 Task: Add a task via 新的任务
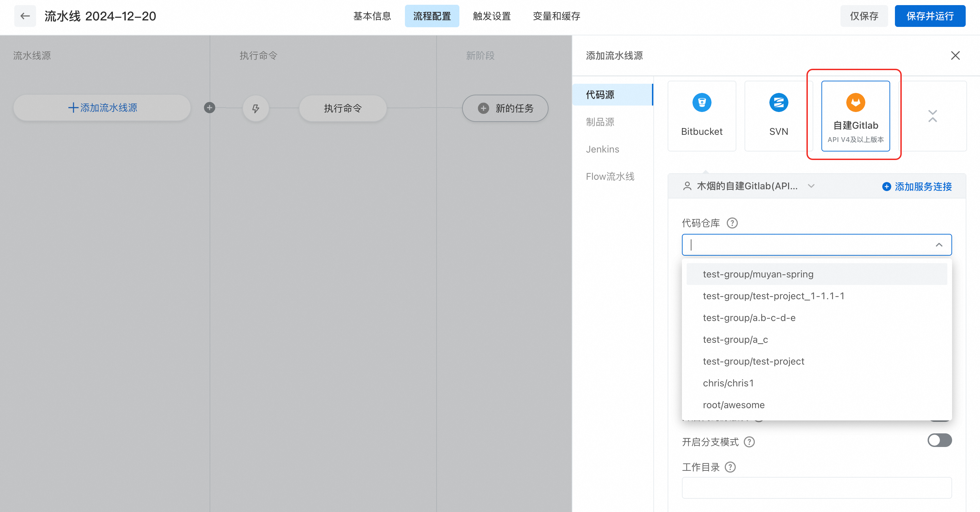coord(505,109)
